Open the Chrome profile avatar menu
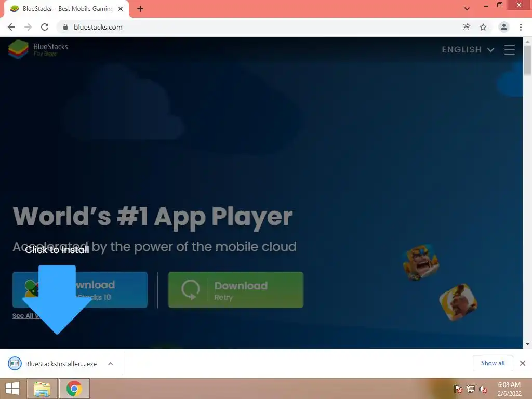 [x=504, y=27]
